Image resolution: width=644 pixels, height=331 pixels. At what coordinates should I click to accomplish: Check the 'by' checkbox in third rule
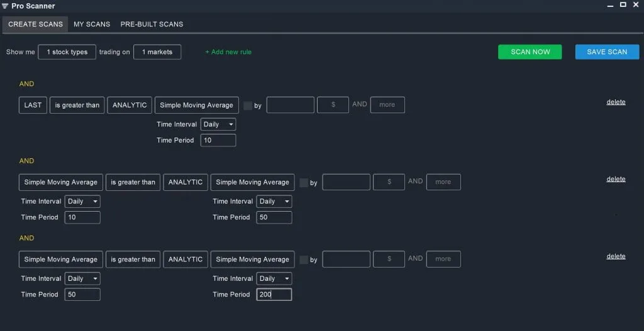[304, 259]
